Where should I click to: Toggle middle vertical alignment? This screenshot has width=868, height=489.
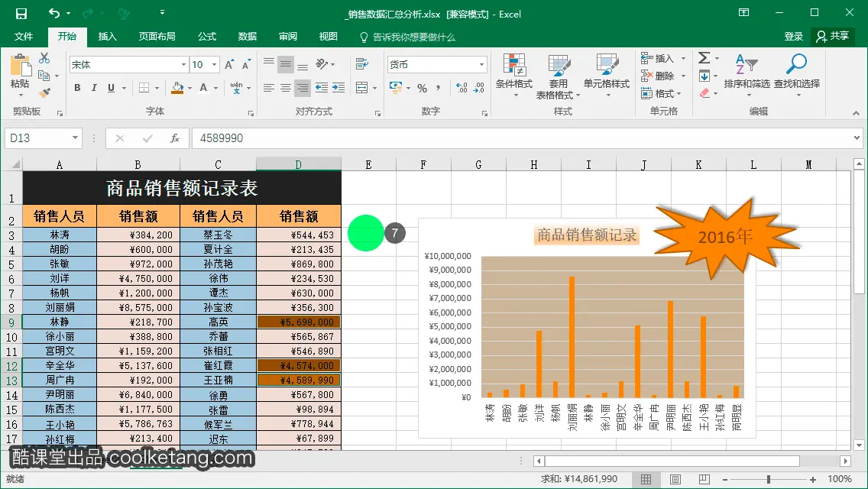click(x=286, y=63)
